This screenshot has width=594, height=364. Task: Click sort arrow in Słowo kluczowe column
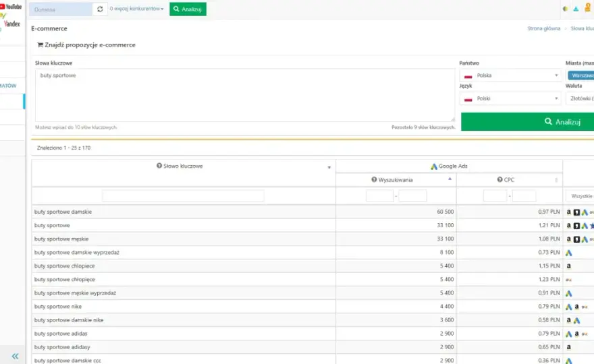tap(329, 167)
